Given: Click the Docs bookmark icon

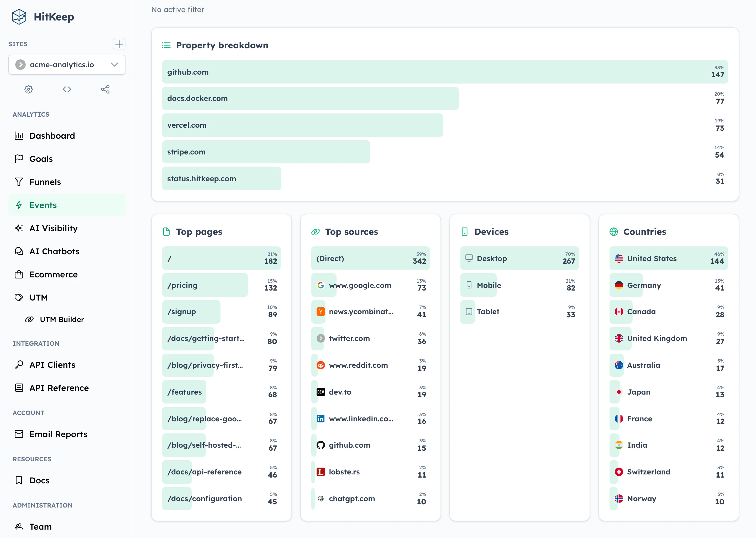Looking at the screenshot, I should coord(19,480).
